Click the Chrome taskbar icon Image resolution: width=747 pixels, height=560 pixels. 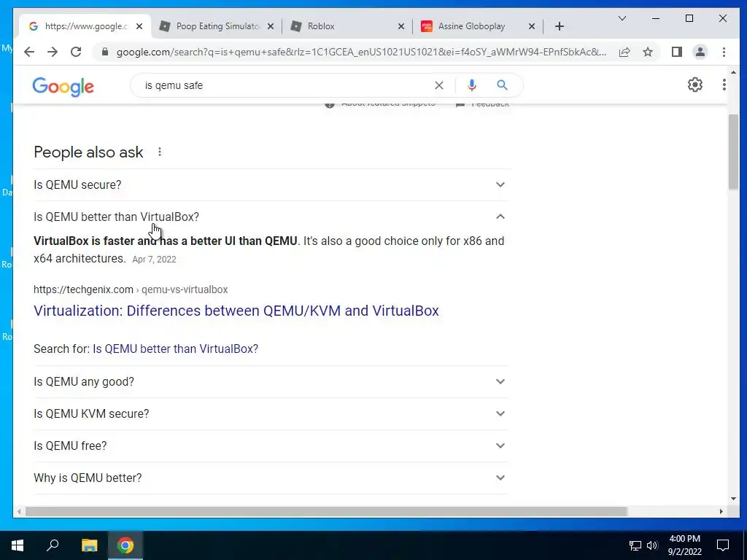click(x=125, y=545)
